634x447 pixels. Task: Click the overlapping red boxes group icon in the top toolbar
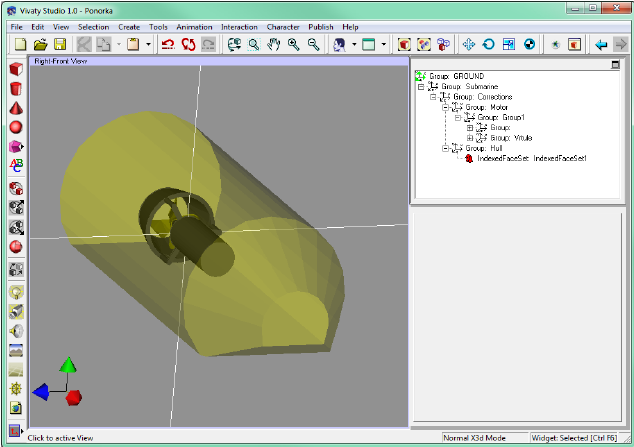pyautogui.click(x=444, y=44)
